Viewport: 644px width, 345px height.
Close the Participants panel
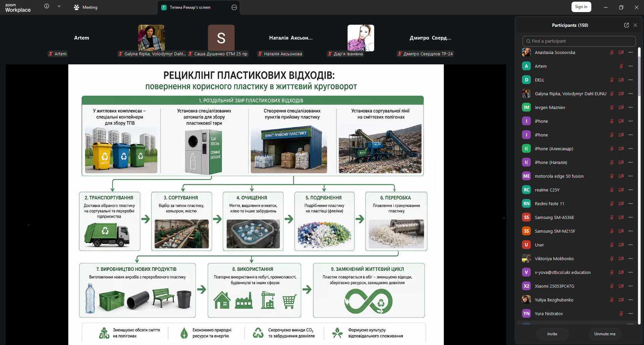(635, 25)
